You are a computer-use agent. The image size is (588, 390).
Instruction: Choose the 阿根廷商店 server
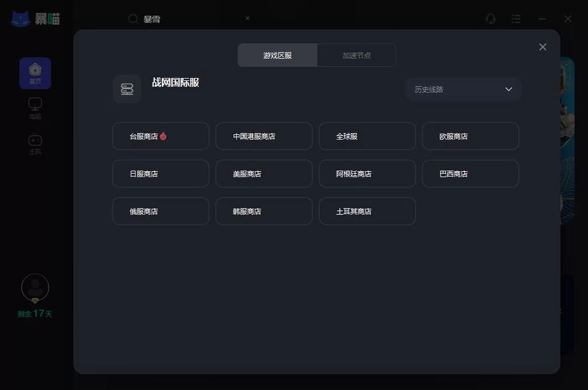coord(367,174)
